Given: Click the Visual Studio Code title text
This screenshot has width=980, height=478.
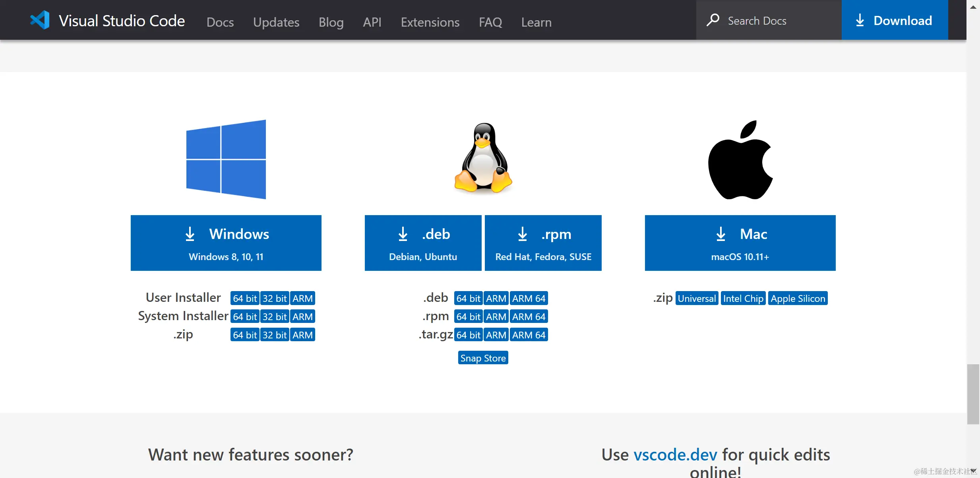Looking at the screenshot, I should coord(122,21).
